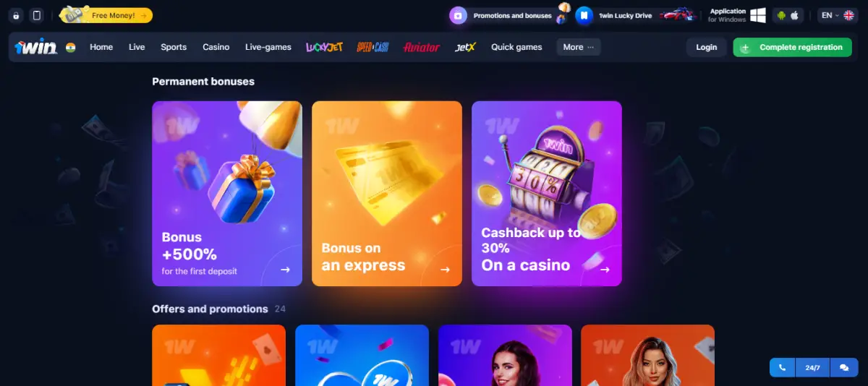Viewport: 868px width, 386px height.
Task: Change country using the India flag
Action: [x=71, y=47]
